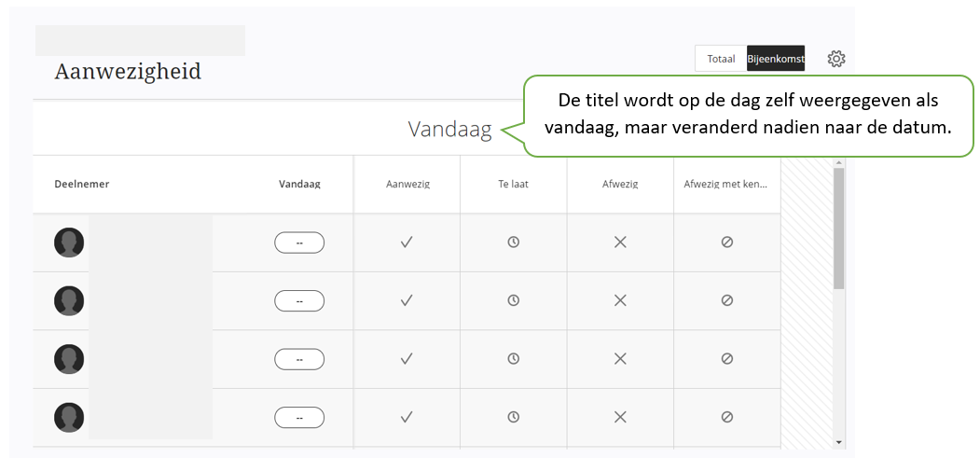Click the Te laat column header
The width and height of the screenshot is (980, 471).
(513, 185)
